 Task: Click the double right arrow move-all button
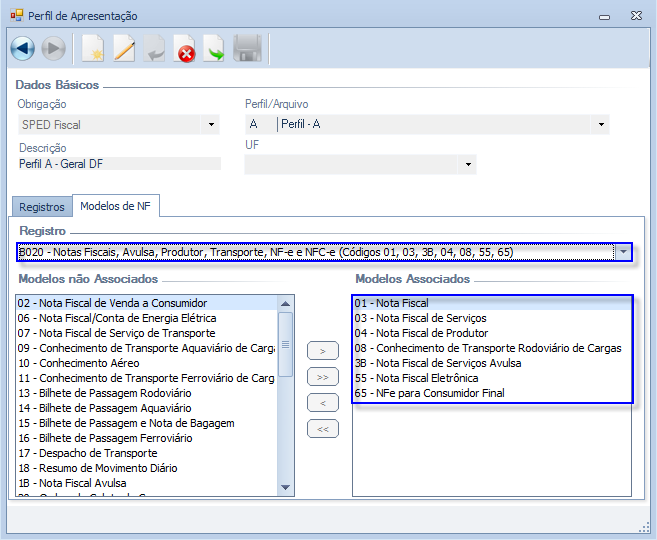(x=322, y=377)
